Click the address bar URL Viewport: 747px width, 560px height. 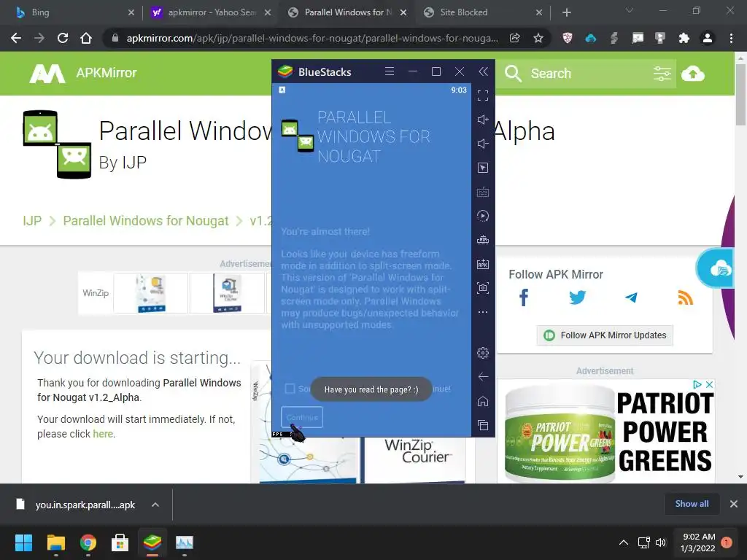(x=312, y=38)
